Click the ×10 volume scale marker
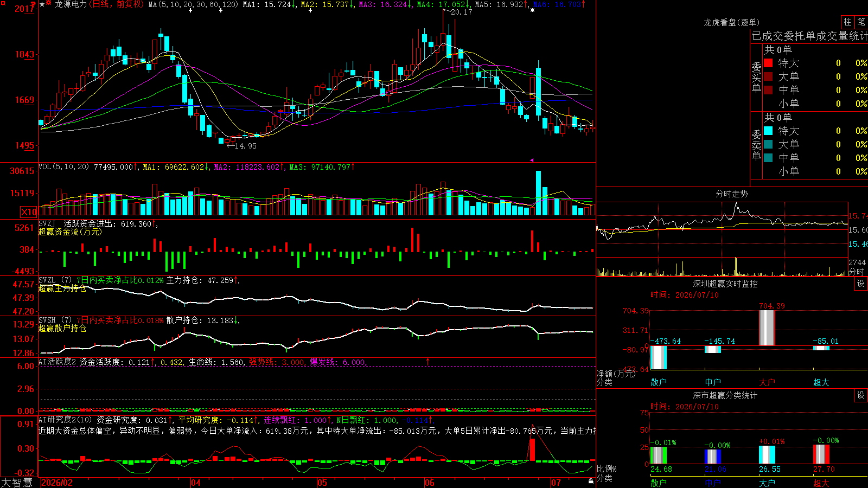Screen dimensions: 868x488 (x=29, y=212)
